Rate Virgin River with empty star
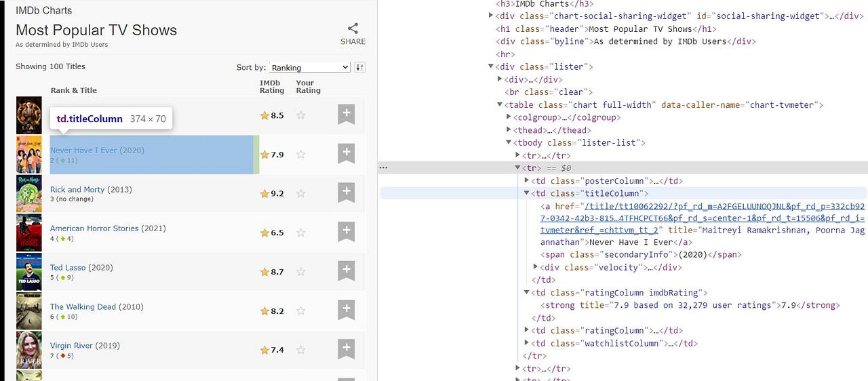The width and height of the screenshot is (868, 381). pyautogui.click(x=301, y=350)
